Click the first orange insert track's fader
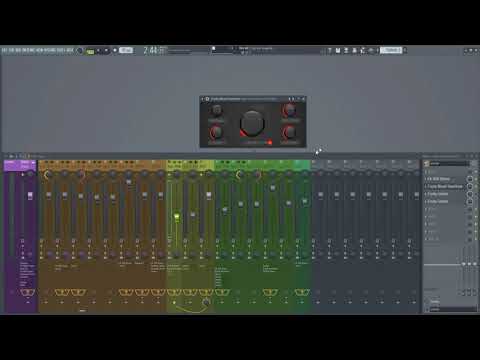This screenshot has height=360, width=480. (x=49, y=195)
